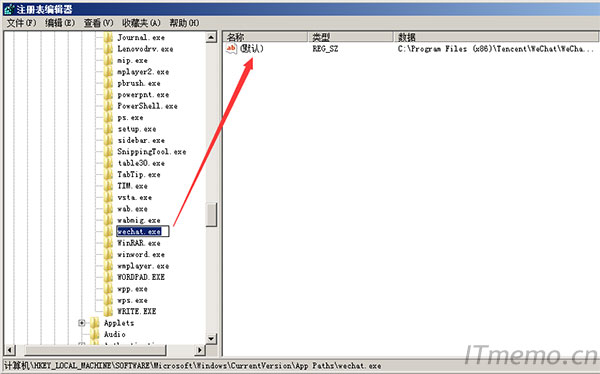Select the Lenovodrv.exe key

(x=145, y=49)
